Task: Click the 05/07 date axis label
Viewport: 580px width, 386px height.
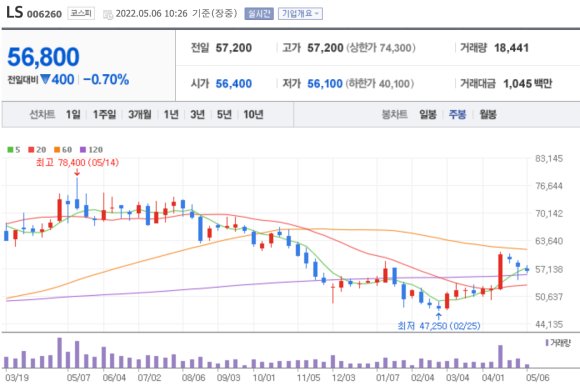Action: tap(78, 377)
